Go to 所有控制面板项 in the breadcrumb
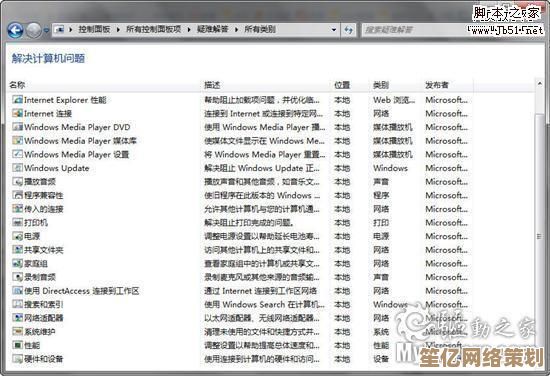 [x=154, y=29]
